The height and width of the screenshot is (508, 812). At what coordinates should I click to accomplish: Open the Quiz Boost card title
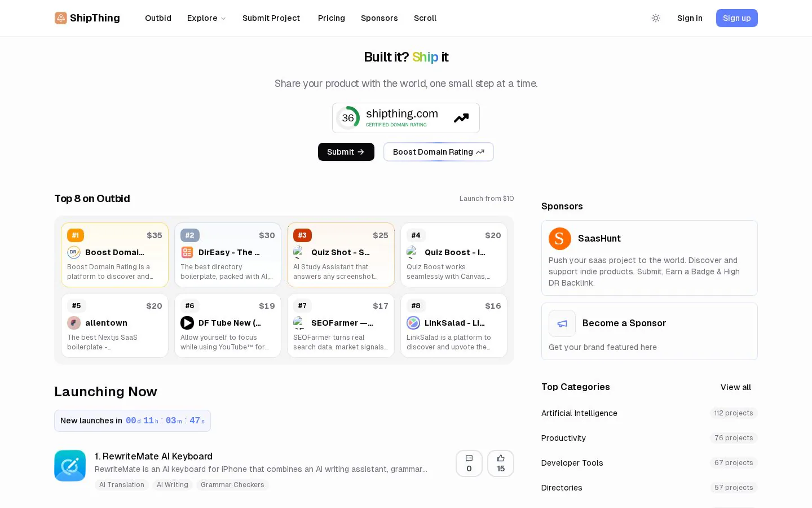(455, 252)
